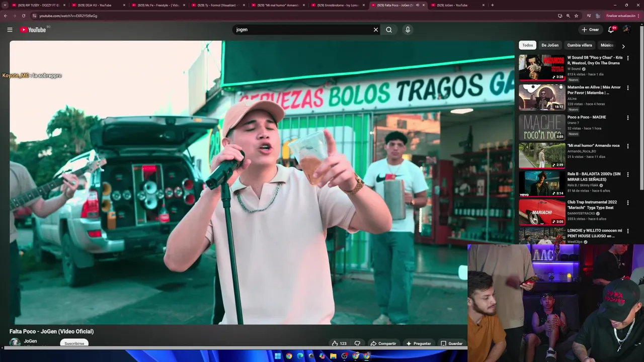Open Chrome three-dot menu
The width and height of the screenshot is (644, 362).
pos(639,16)
